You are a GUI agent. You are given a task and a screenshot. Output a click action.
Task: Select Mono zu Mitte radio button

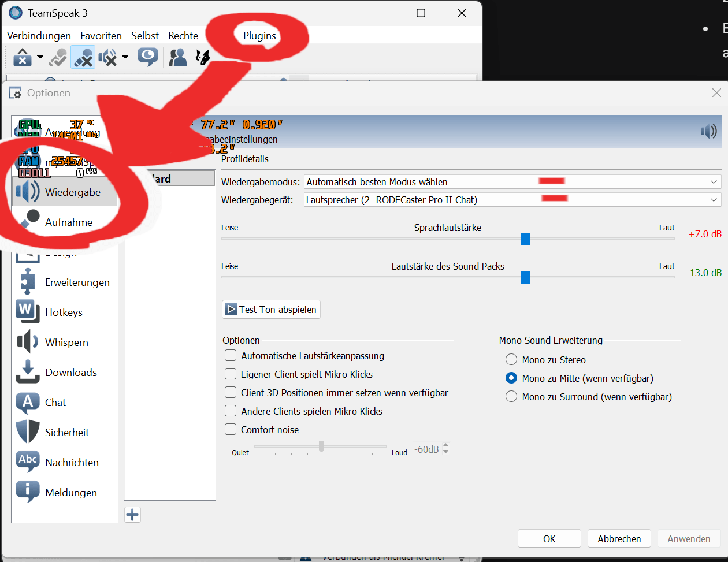pos(511,378)
